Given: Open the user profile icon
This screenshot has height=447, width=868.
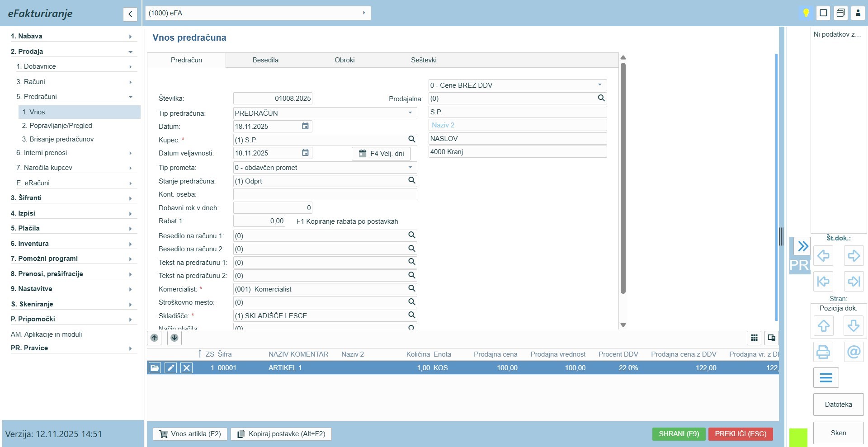Looking at the screenshot, I should click(x=858, y=13).
